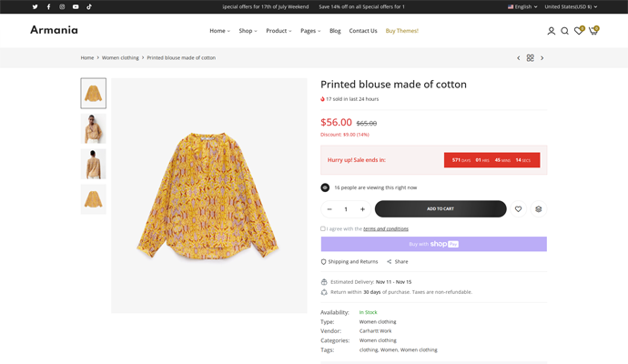Expand the Shop menu dropdown
Viewport: 628px width, 364px height.
(248, 31)
